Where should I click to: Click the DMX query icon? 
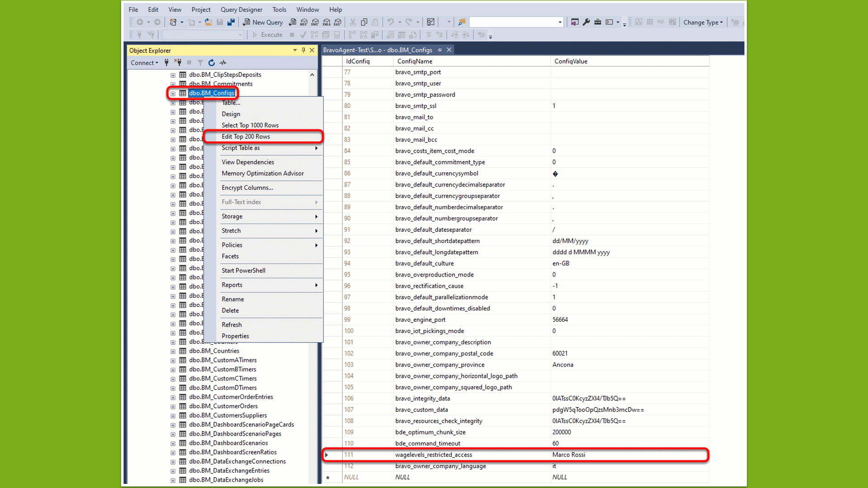pos(315,22)
